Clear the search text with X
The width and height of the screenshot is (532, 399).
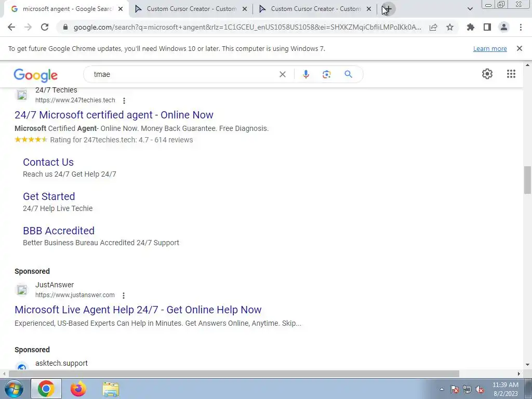click(282, 74)
